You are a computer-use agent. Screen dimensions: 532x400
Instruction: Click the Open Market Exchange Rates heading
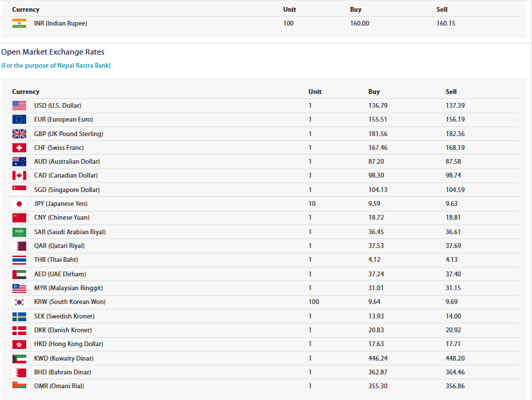pyautogui.click(x=52, y=52)
